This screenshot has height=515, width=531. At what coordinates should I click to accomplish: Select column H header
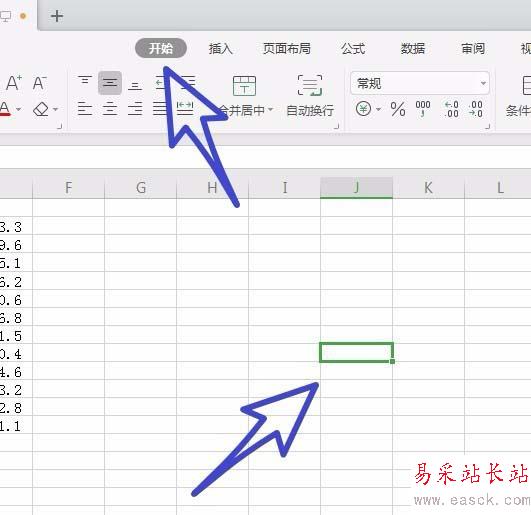pyautogui.click(x=212, y=187)
